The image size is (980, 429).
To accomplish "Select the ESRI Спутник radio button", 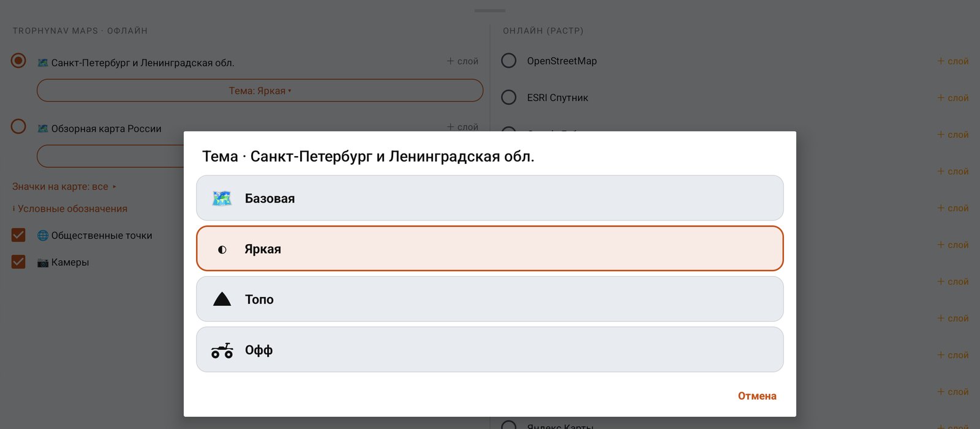I will click(509, 97).
